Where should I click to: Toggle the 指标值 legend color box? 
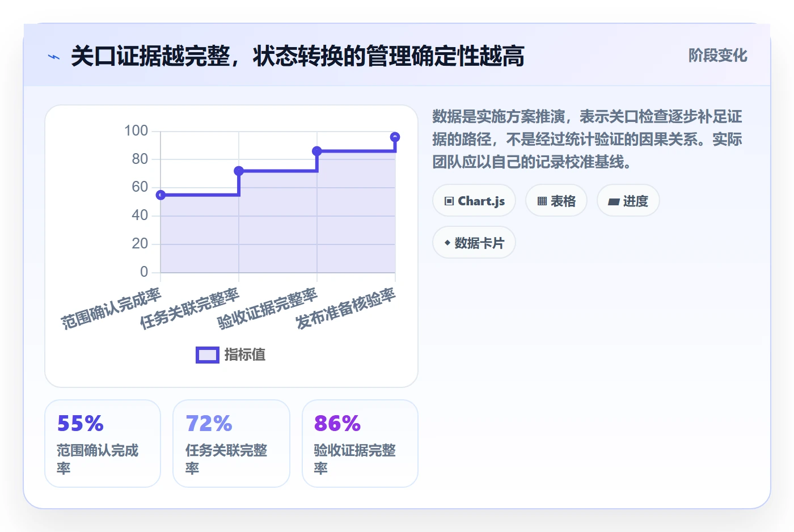coord(208,355)
